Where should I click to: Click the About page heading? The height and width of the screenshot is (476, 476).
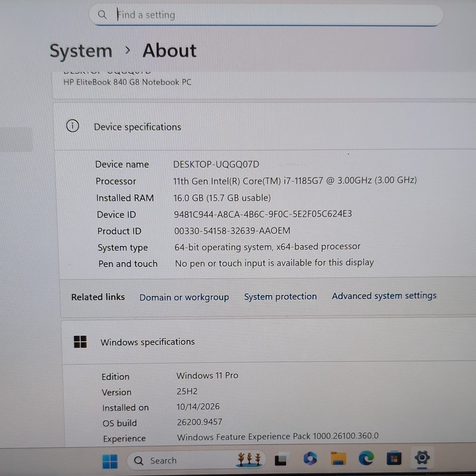point(169,50)
